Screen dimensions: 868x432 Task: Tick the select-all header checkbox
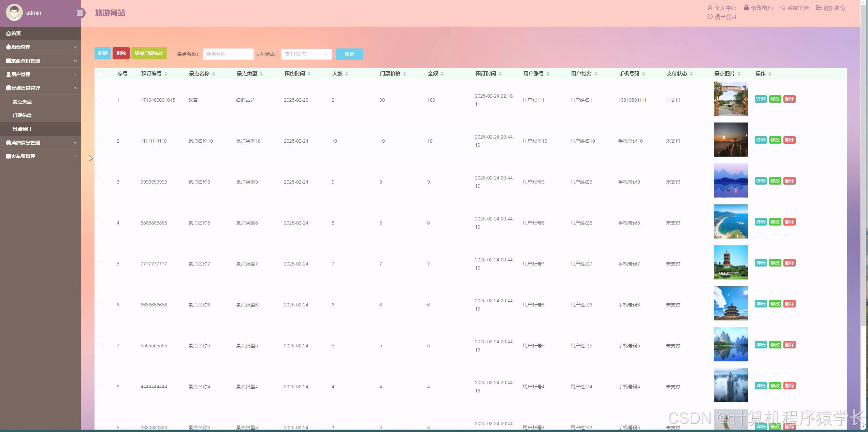tap(101, 74)
